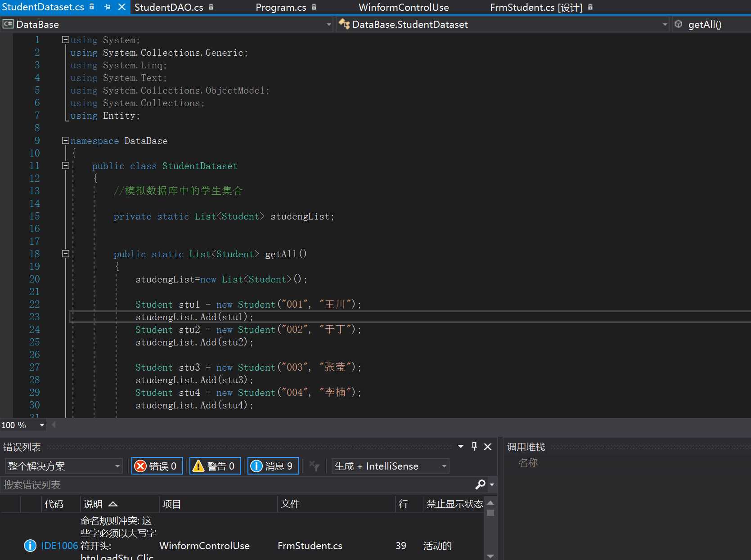Image resolution: width=751 pixels, height=560 pixels.
Task: Open IDE1006 error code link
Action: (x=59, y=546)
